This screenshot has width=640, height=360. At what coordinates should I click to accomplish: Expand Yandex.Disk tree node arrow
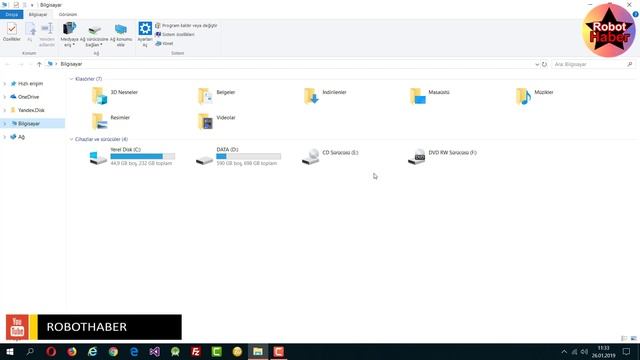point(4,110)
